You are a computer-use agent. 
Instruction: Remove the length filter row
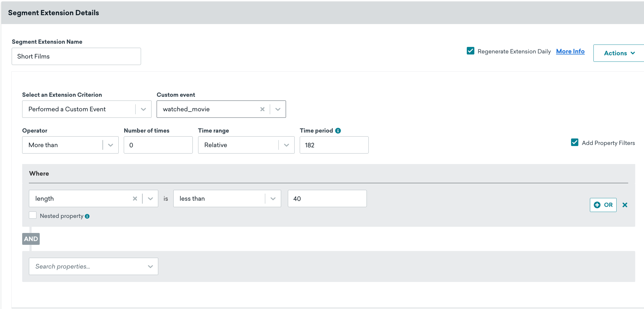pos(625,205)
